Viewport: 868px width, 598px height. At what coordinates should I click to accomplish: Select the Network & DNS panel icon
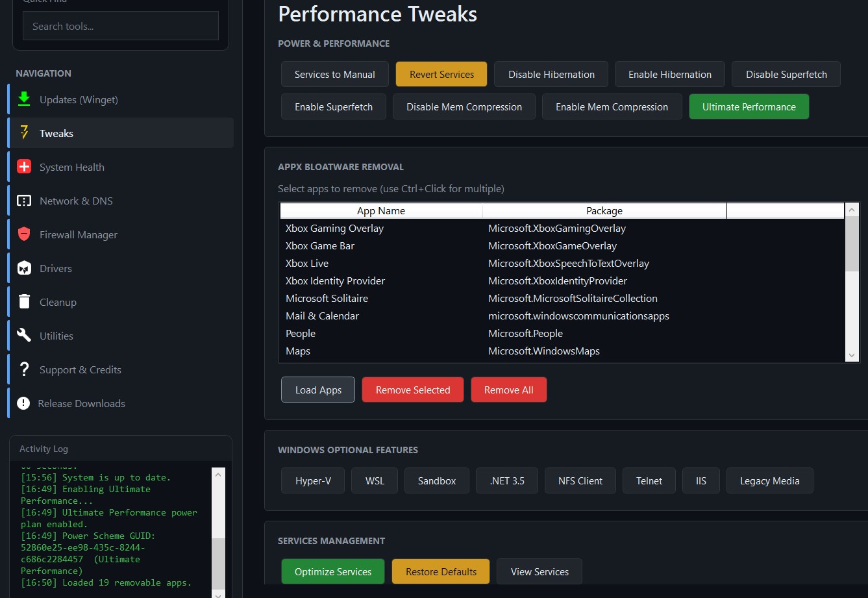tap(23, 200)
